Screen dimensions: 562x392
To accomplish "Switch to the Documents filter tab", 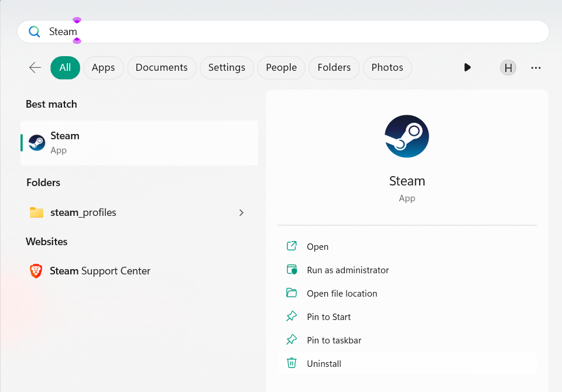I will [162, 68].
